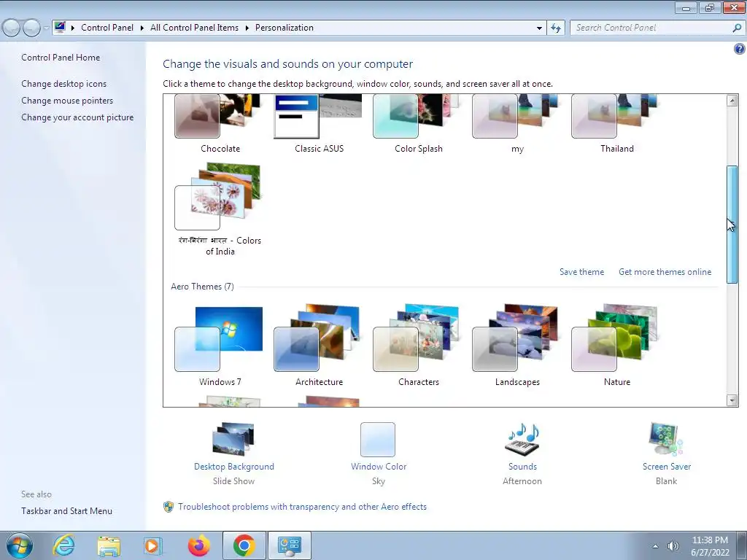Select the Classic ASUS theme
Viewport: 747px width, 560px height.
point(319,122)
